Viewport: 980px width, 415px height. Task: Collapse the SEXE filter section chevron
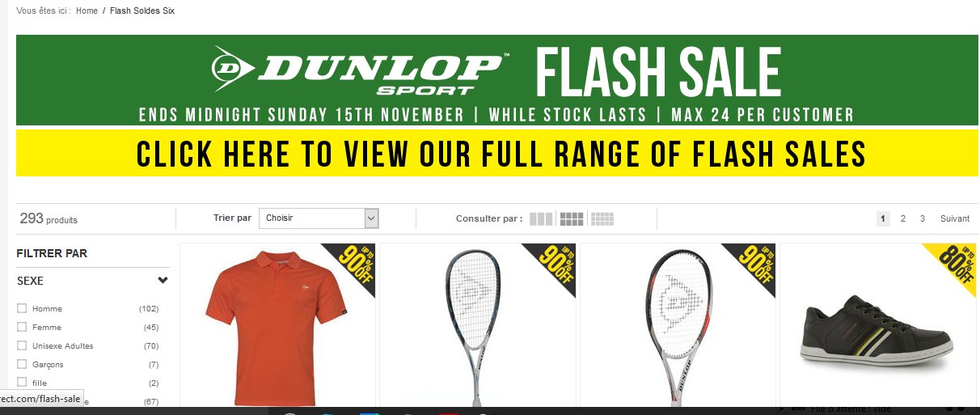point(163,281)
